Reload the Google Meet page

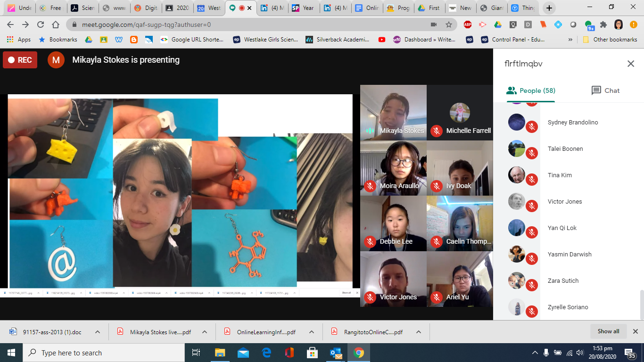(41, 25)
